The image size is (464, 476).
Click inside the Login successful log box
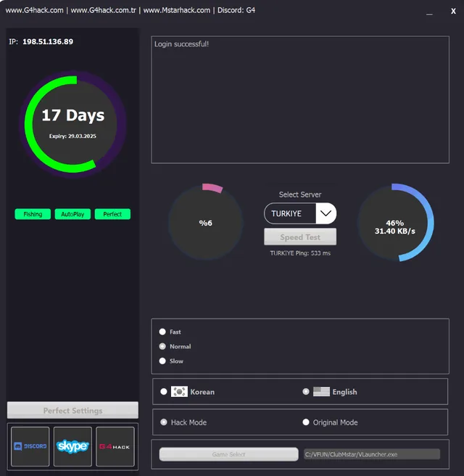coord(300,99)
